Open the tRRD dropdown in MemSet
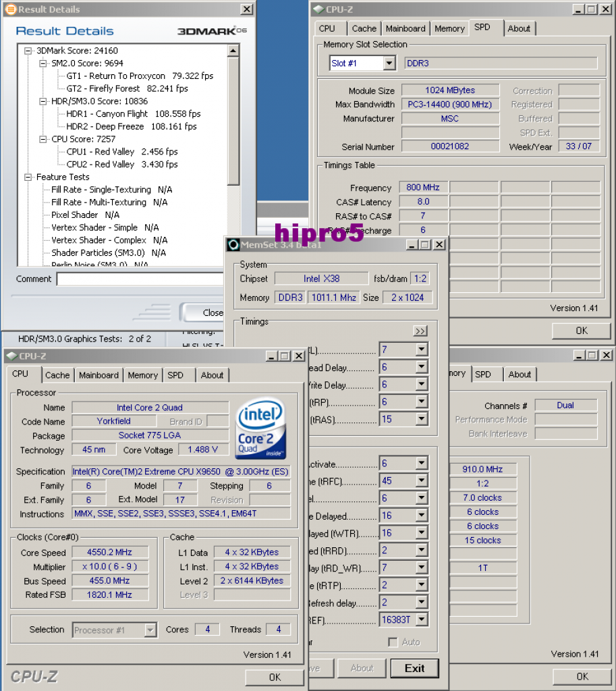The width and height of the screenshot is (616, 691). pos(422,550)
